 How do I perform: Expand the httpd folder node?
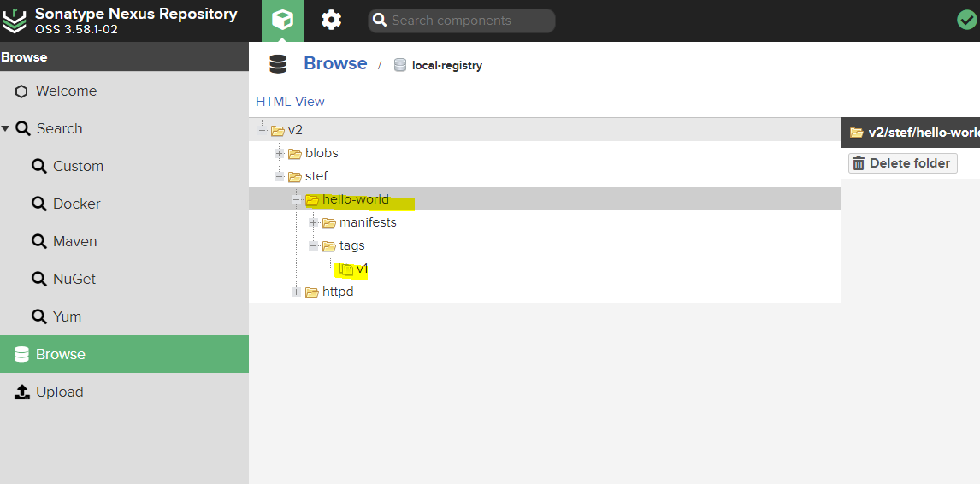click(x=297, y=292)
